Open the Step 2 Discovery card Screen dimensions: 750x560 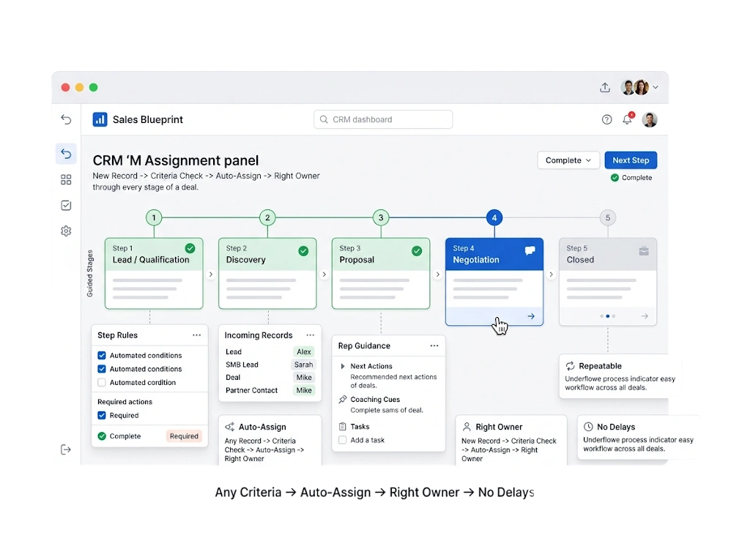click(x=267, y=274)
